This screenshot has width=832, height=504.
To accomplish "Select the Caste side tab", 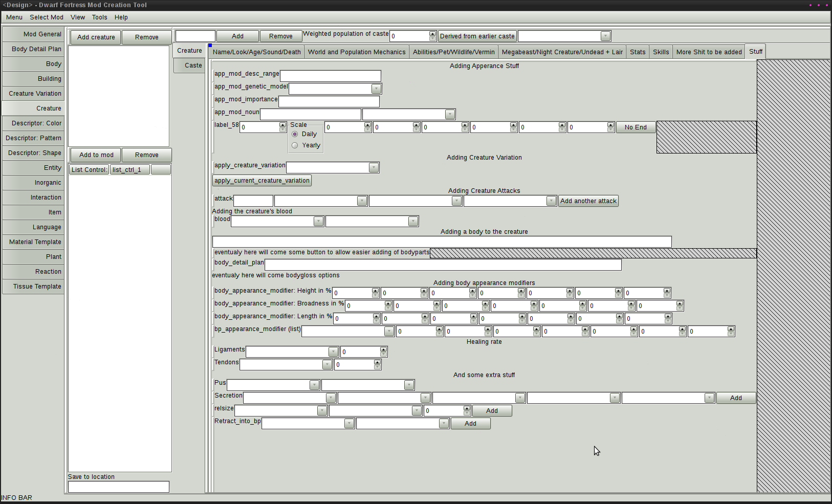I will pos(190,65).
